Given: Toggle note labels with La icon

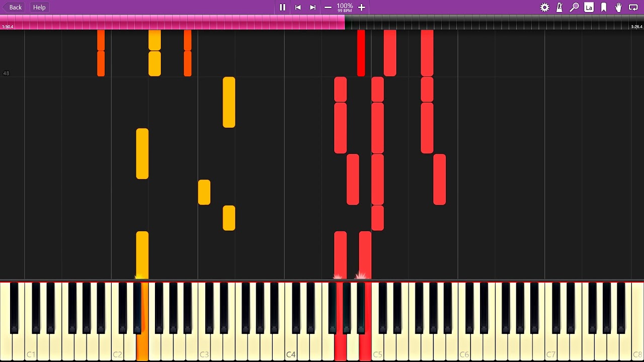Looking at the screenshot, I should click(589, 7).
